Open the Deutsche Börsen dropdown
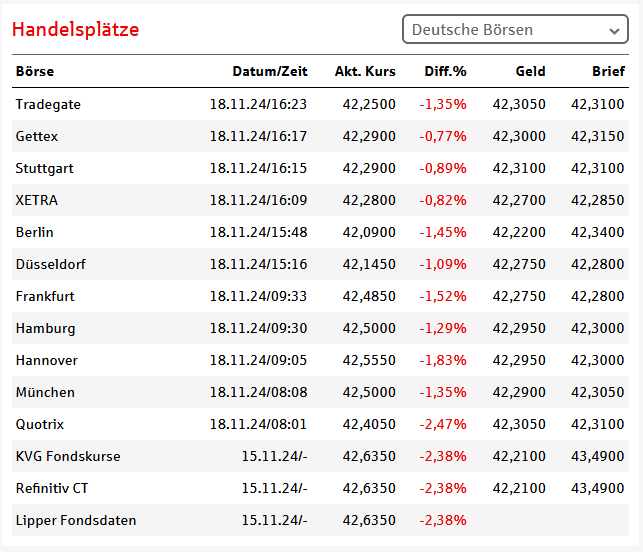The height and width of the screenshot is (552, 643). [514, 30]
